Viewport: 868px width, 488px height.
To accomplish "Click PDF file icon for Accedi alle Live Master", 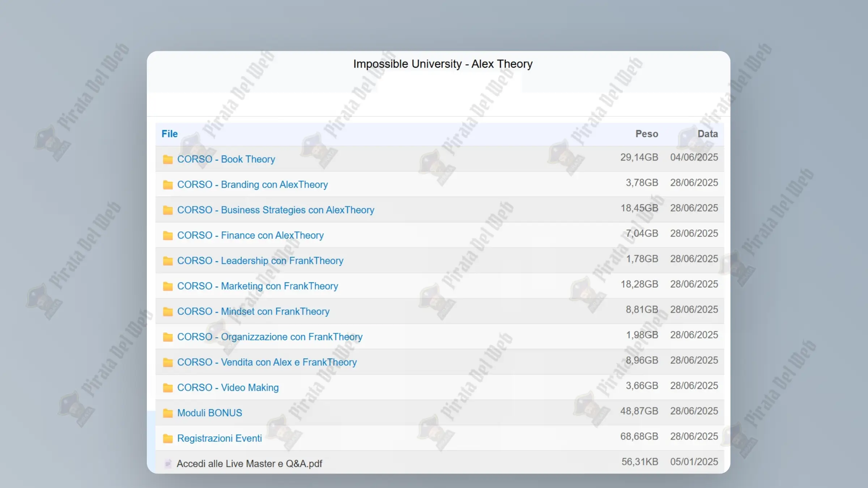I will click(168, 464).
